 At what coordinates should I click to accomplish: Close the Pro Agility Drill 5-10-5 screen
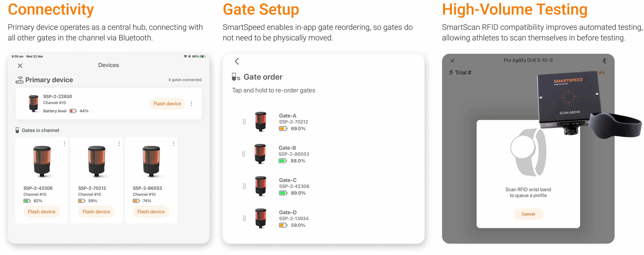pyautogui.click(x=452, y=60)
